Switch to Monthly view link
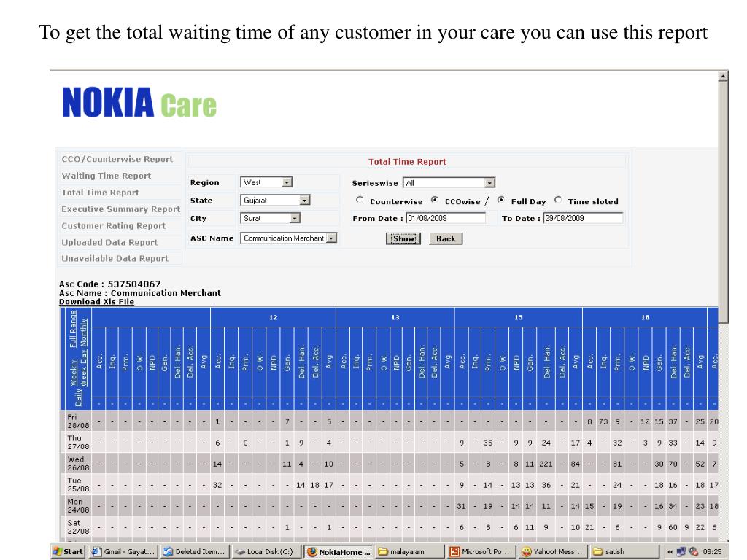The image size is (747, 560). [83, 332]
